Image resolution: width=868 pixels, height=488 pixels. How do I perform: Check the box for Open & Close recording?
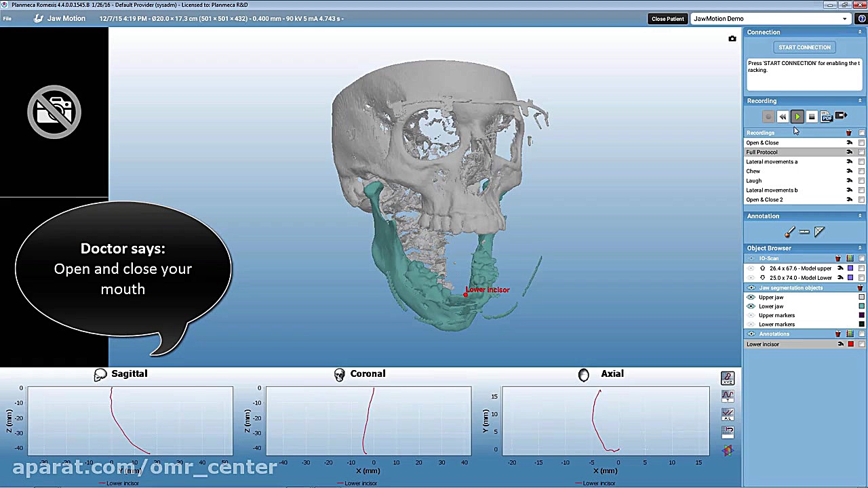861,143
